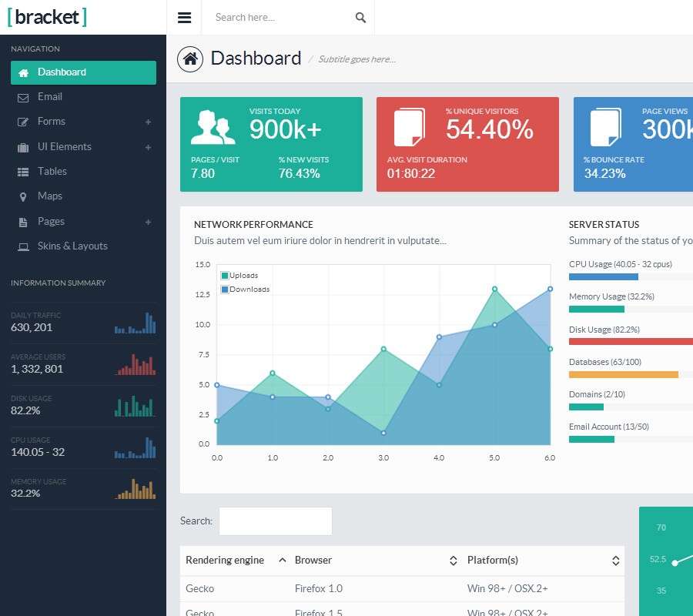Click the magnifier search icon in top bar
Viewport: 693px width, 616px height.
[x=360, y=18]
